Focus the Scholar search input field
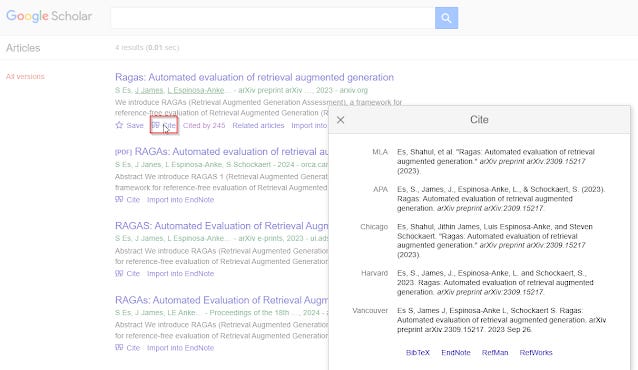The image size is (638, 370). click(273, 18)
